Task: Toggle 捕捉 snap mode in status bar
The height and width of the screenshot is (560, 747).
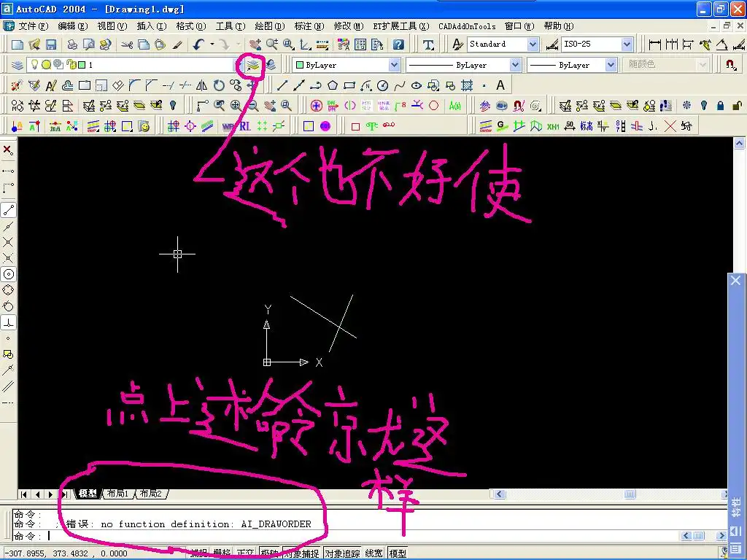Action: tap(198, 553)
